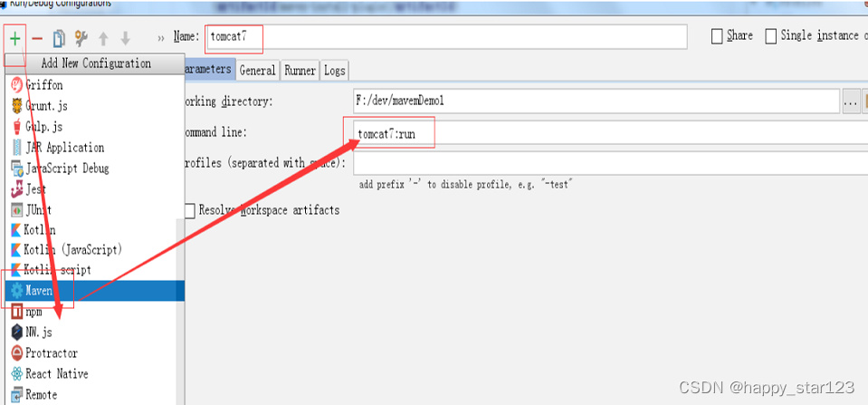The width and height of the screenshot is (868, 405).
Task: Select NW.js configuration type
Action: pyautogui.click(x=91, y=332)
